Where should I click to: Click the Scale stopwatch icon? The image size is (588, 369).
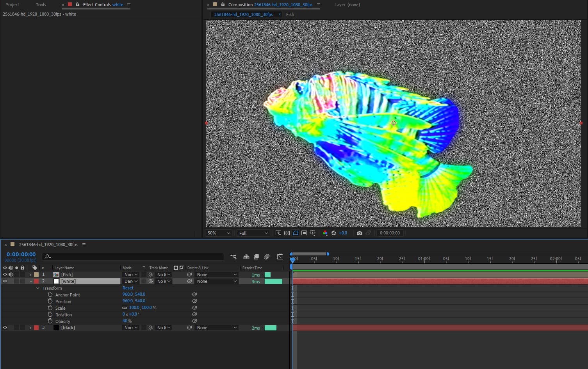pos(50,308)
